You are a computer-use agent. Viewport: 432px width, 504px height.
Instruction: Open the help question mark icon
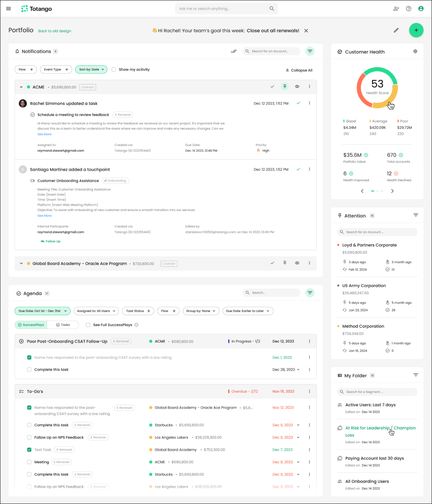pos(408,9)
